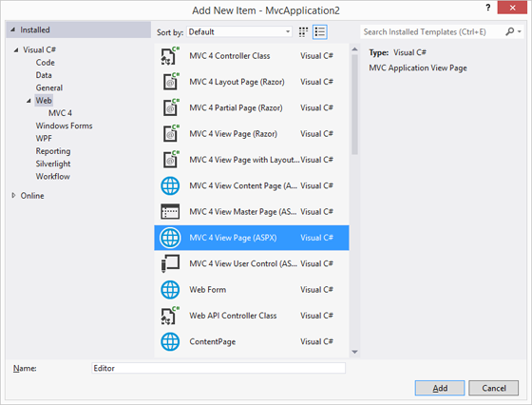Select the Silverlight category
Screen dimensions: 532x405
53,164
